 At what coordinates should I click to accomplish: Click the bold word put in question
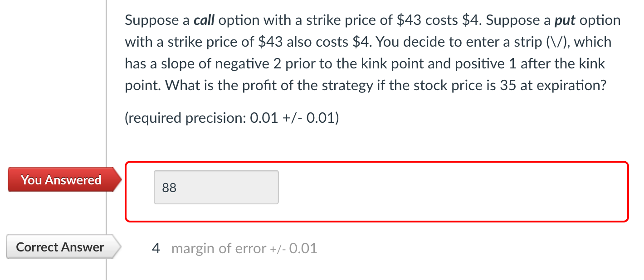(x=565, y=20)
